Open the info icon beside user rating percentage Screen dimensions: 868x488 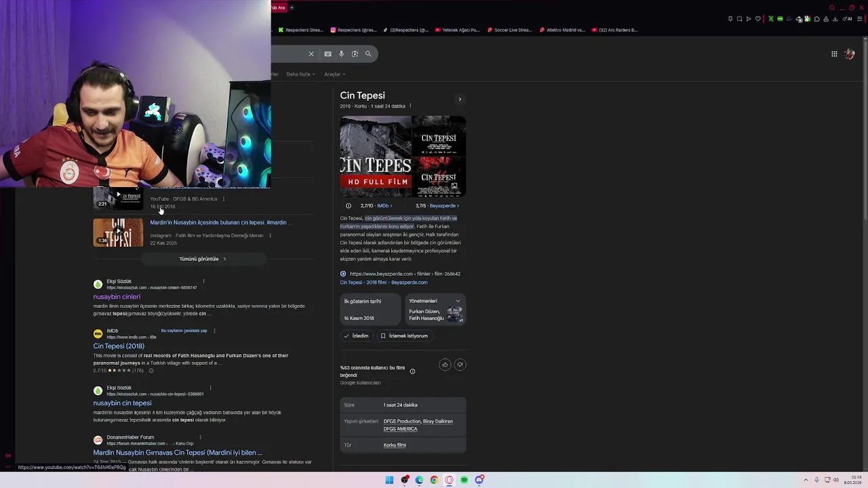pos(412,371)
